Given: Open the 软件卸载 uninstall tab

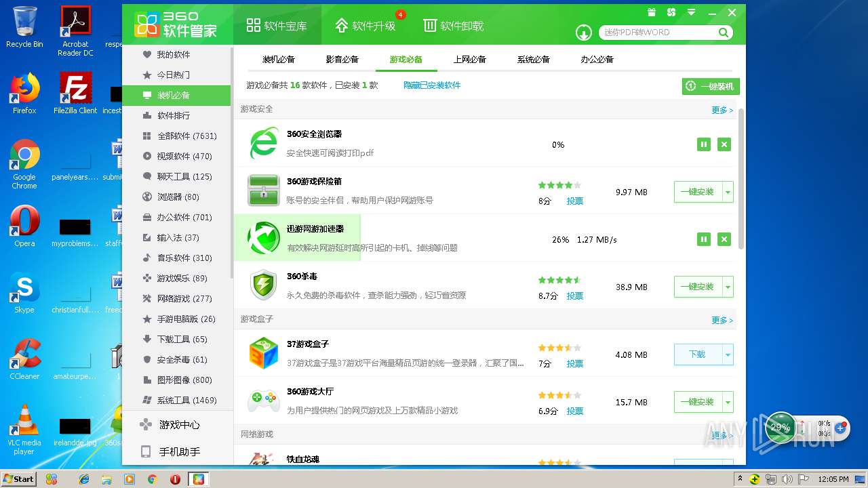Looking at the screenshot, I should 453,26.
